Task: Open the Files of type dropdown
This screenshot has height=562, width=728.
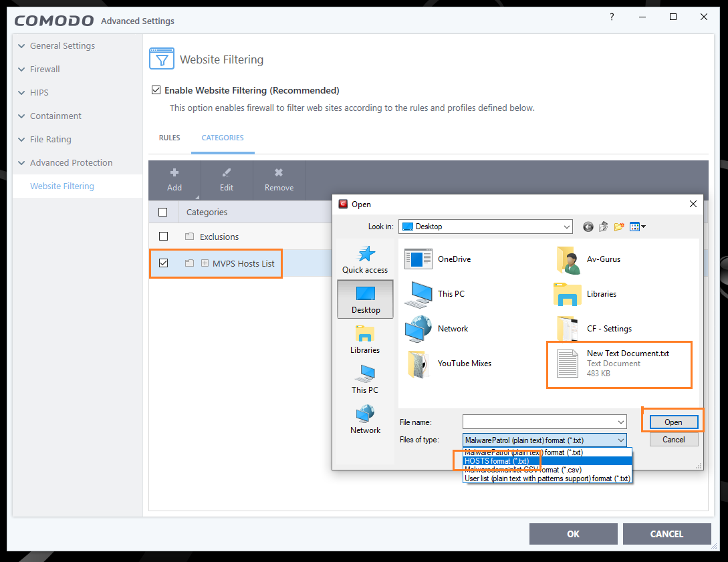Action: pos(545,440)
